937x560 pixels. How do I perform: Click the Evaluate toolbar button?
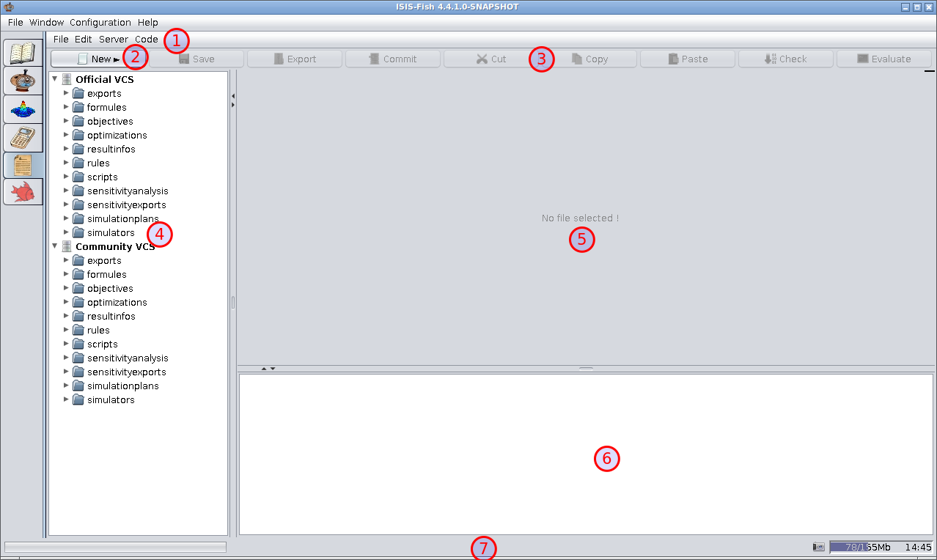click(884, 59)
